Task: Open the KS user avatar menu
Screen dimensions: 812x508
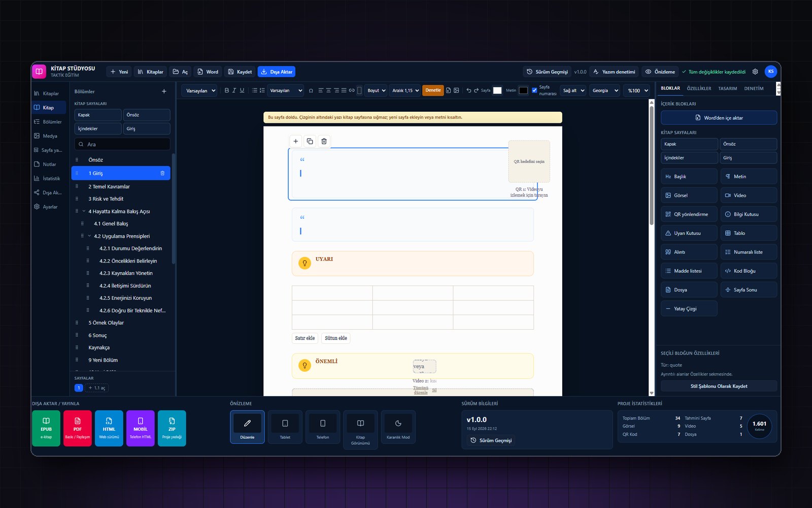Action: tap(770, 72)
